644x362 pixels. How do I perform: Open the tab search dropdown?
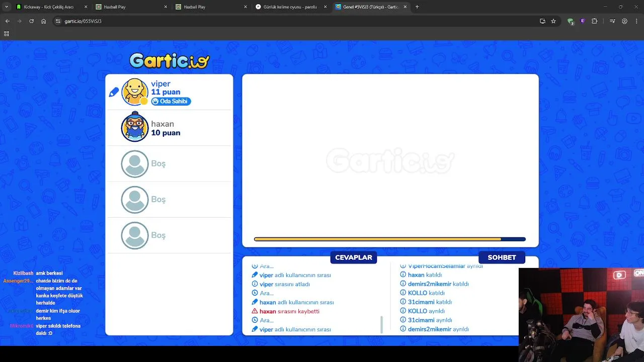[7, 7]
